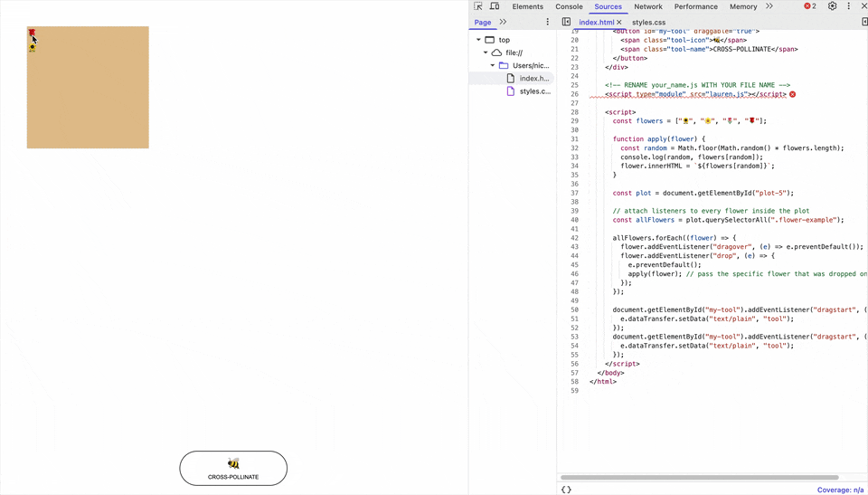Switch to the index.html editor tab
This screenshot has height=495, width=868.
pos(596,23)
